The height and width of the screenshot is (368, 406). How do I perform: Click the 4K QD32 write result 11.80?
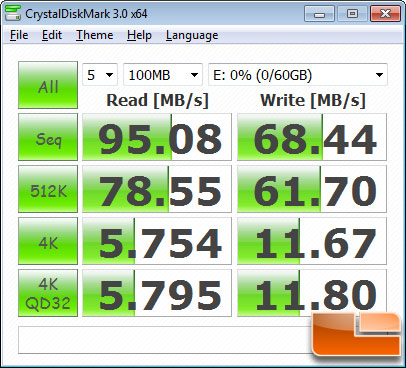312,293
